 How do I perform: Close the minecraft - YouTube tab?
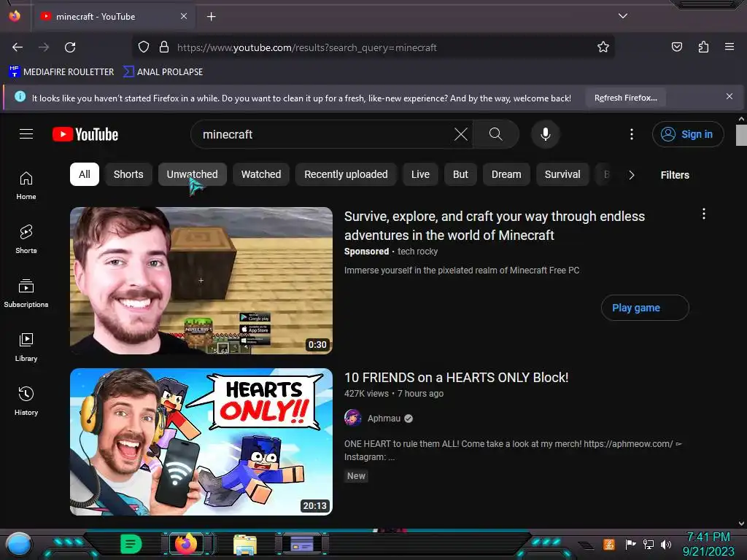tap(183, 16)
